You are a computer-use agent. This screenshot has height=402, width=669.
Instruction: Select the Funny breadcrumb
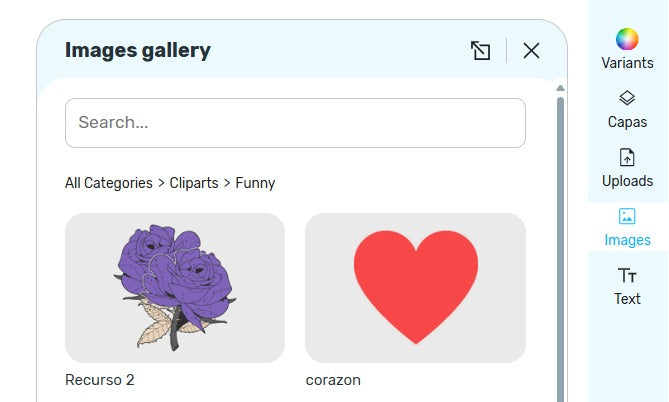click(x=255, y=183)
